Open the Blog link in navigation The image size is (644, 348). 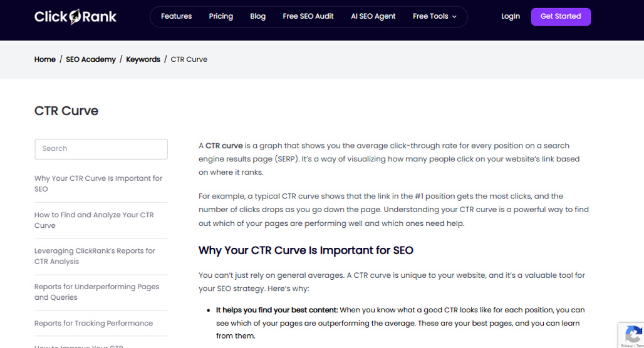pyautogui.click(x=258, y=16)
